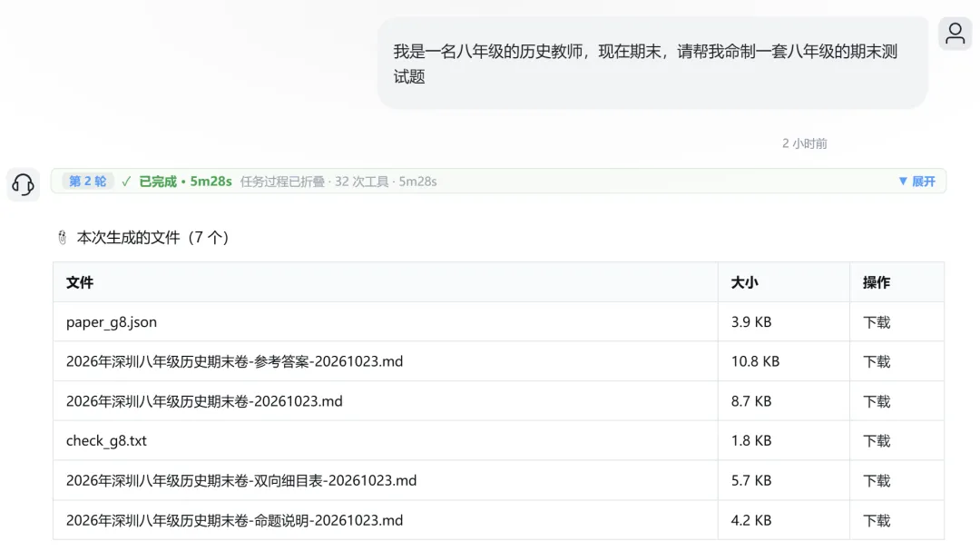Click the user message bubble about 期末测试题
Screen dimensions: 980x551
(652, 64)
